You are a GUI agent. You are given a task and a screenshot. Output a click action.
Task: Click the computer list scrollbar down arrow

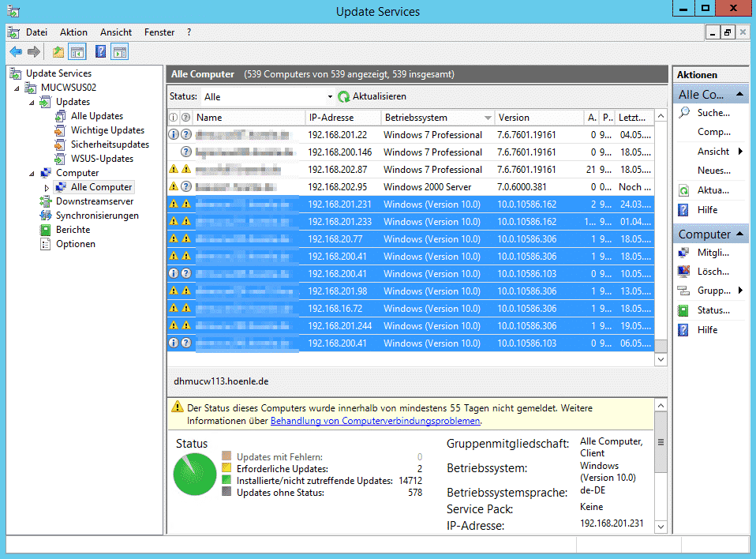pyautogui.click(x=661, y=359)
